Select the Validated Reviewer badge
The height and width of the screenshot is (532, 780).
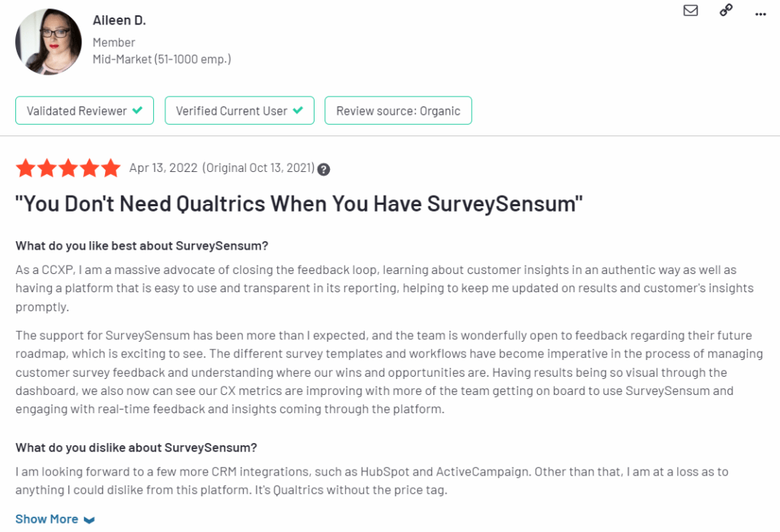pos(84,110)
